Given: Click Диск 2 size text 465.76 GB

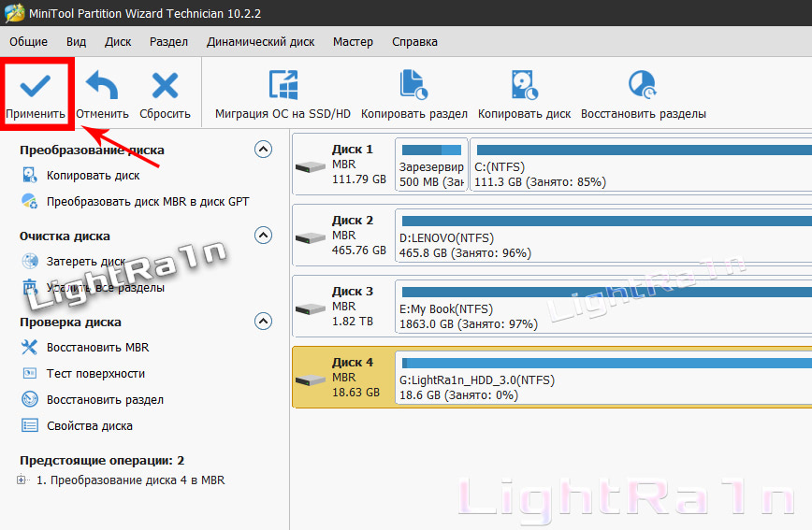Looking at the screenshot, I should click(x=359, y=250).
